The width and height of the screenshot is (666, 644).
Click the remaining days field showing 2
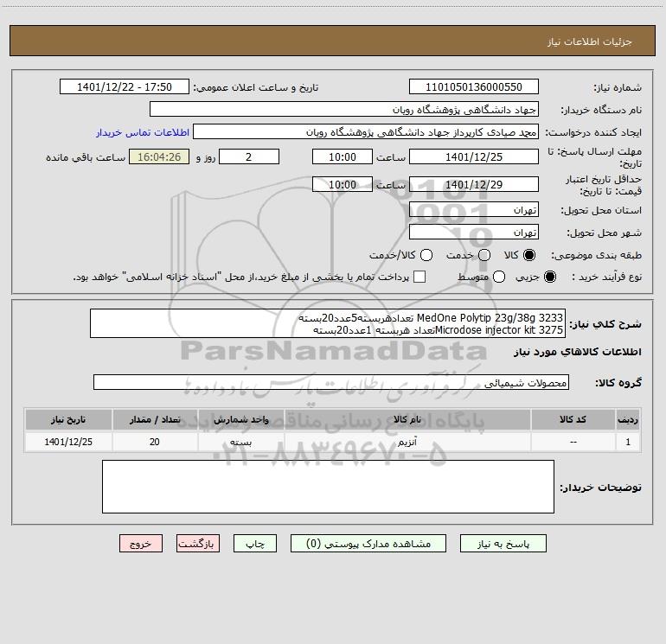click(x=249, y=156)
